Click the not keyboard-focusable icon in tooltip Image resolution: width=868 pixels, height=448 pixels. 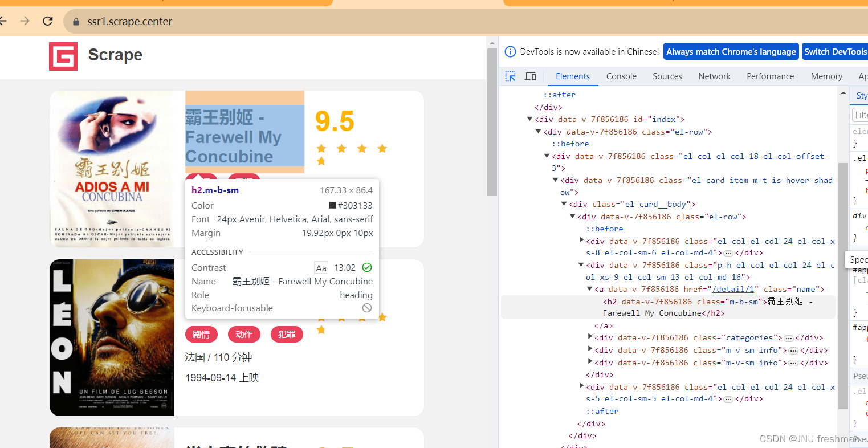367,308
